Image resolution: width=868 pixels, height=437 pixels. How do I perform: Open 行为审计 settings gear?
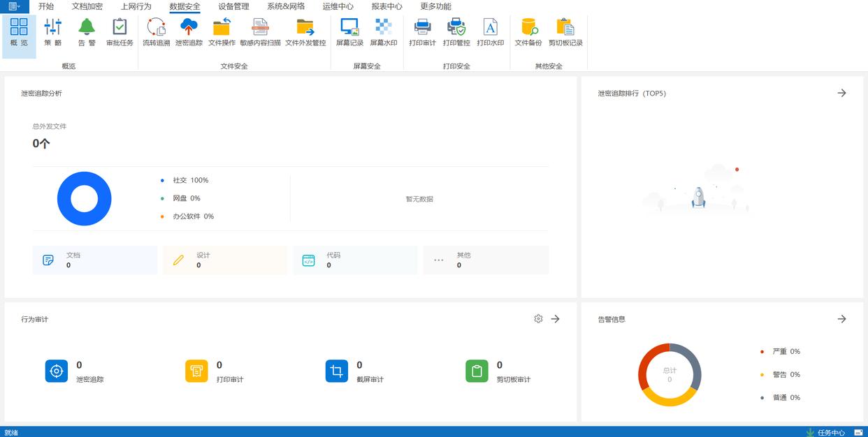(538, 319)
